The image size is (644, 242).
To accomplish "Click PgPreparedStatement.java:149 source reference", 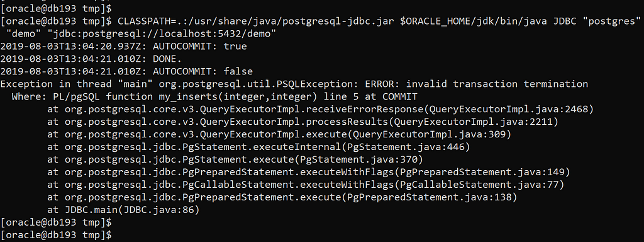I will tap(482, 173).
